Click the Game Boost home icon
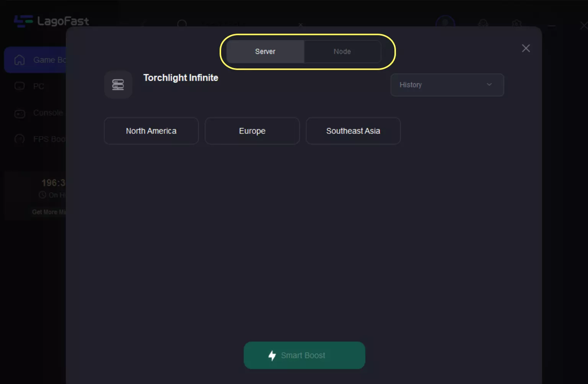The image size is (588, 384). [x=20, y=60]
